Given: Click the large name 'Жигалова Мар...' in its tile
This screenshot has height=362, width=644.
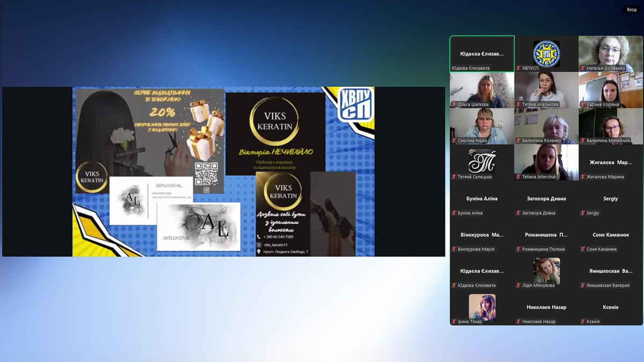Looking at the screenshot, I should click(x=611, y=162).
